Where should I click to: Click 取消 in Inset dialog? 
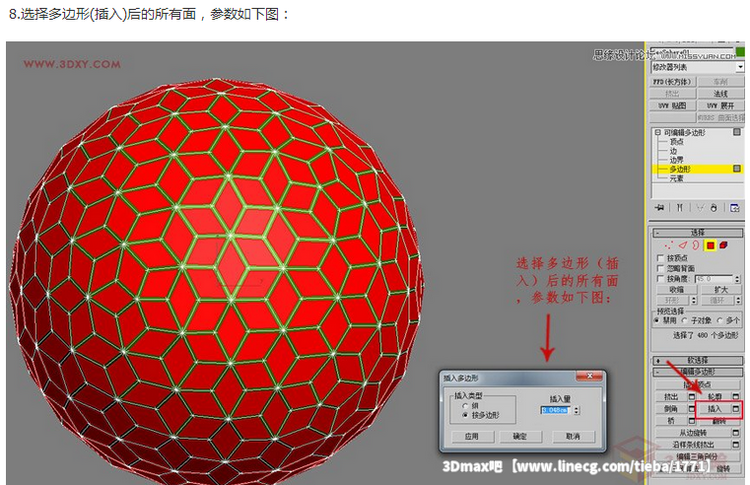[573, 436]
